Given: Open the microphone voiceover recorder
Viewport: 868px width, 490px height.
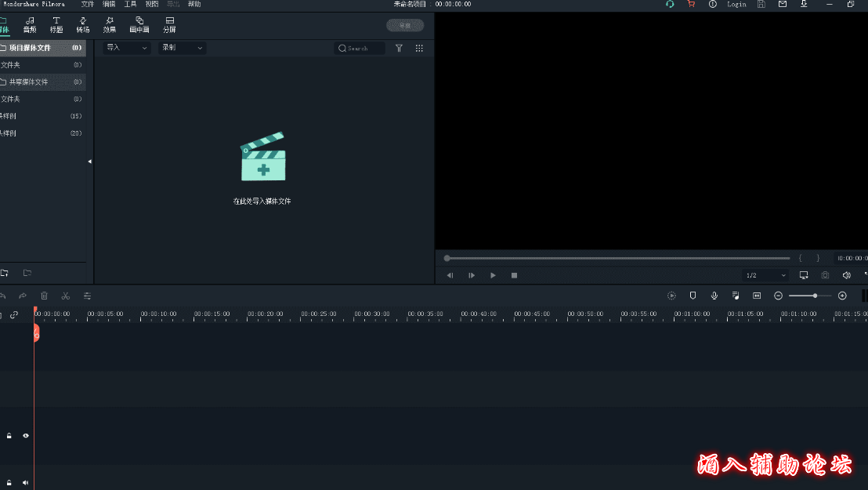Looking at the screenshot, I should [714, 296].
